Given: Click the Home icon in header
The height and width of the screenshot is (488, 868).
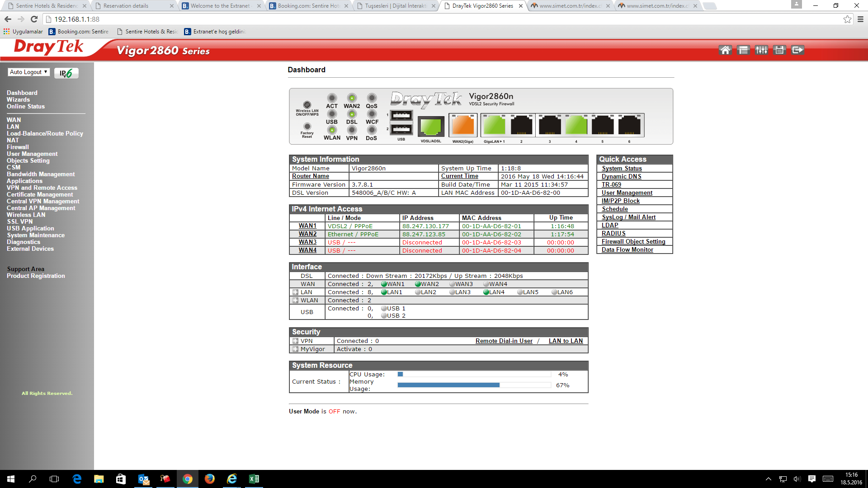Looking at the screenshot, I should tap(725, 50).
